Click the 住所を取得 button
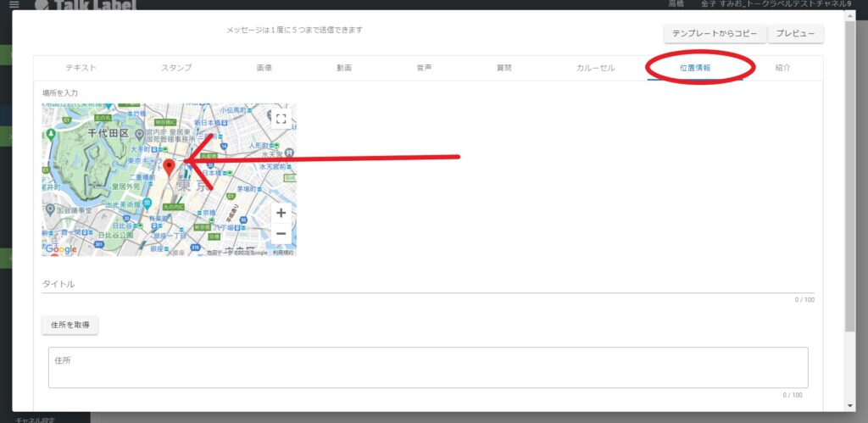This screenshot has width=868, height=423. (x=70, y=325)
